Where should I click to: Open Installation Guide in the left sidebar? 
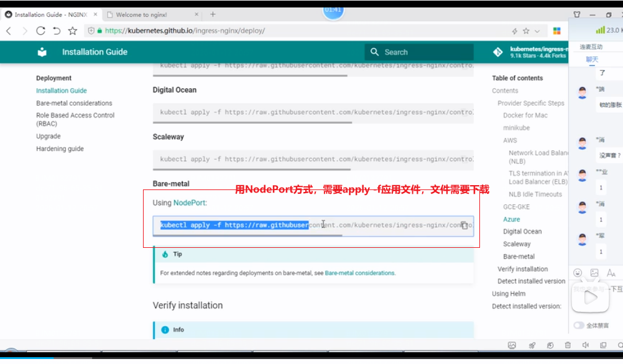click(61, 91)
